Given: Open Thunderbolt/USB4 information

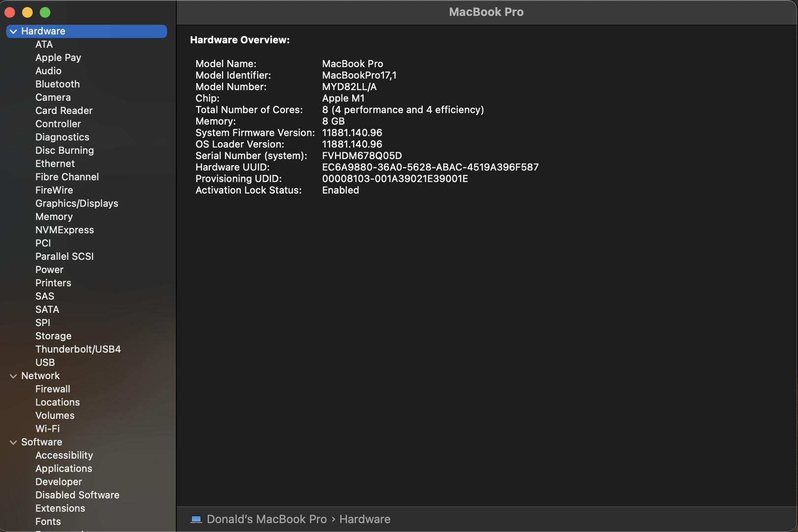Looking at the screenshot, I should (78, 350).
